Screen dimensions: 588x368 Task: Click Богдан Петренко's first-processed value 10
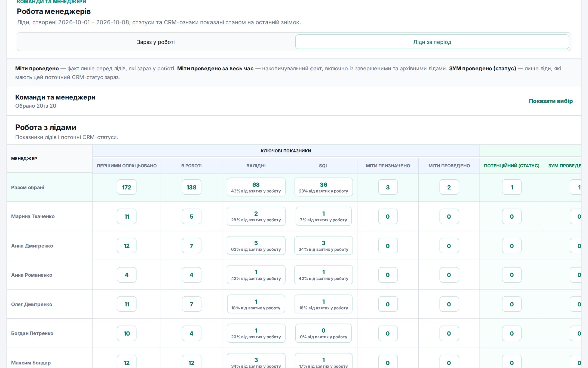coord(127,333)
